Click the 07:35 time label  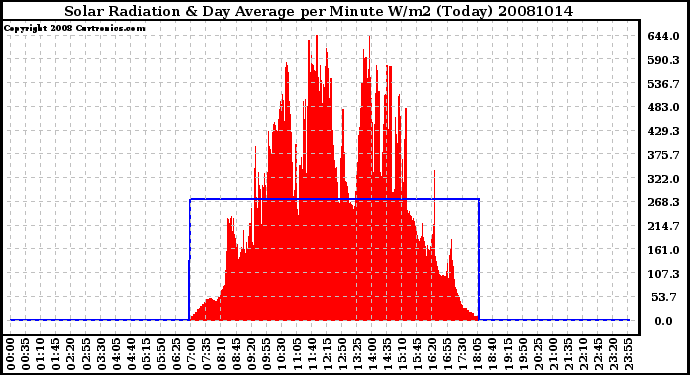(x=206, y=354)
